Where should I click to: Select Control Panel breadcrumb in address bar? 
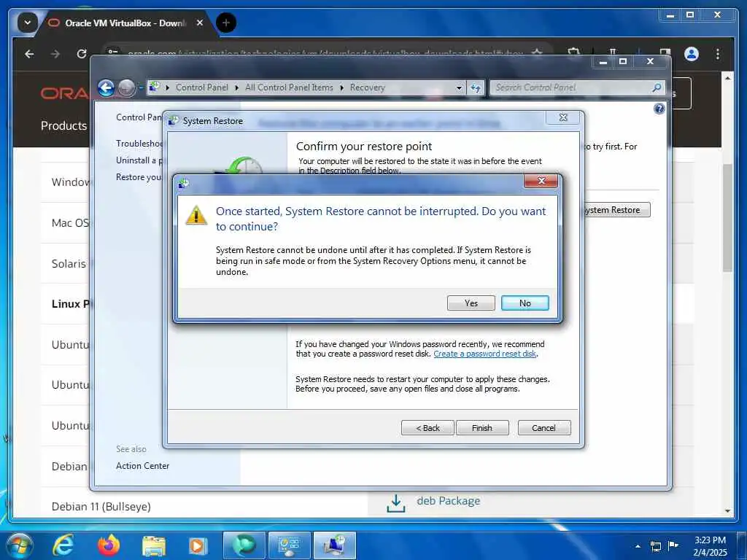(201, 87)
